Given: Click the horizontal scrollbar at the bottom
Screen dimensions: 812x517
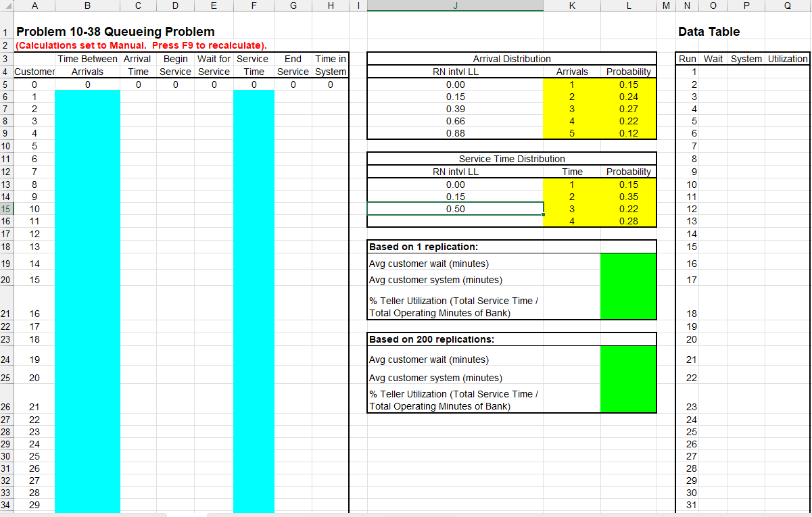Looking at the screenshot, I should tap(406, 514).
